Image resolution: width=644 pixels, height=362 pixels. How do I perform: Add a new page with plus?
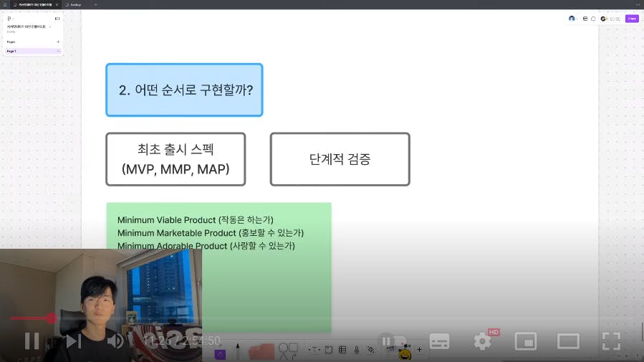coord(58,42)
